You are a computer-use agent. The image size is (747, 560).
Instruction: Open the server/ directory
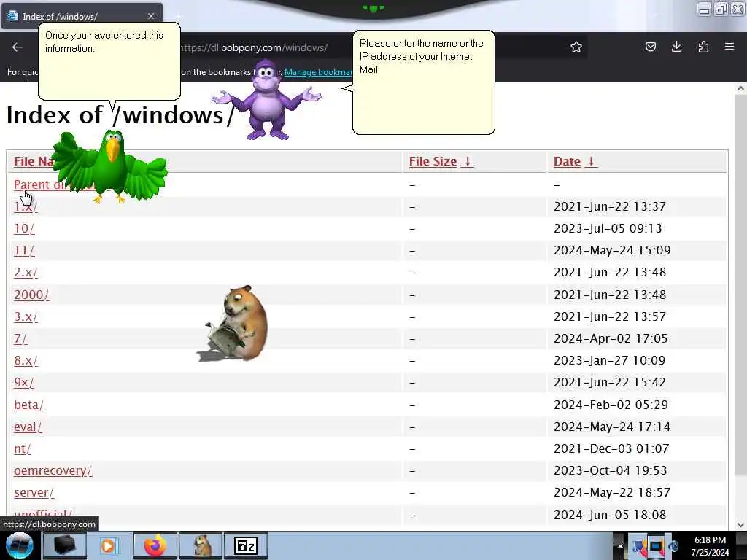click(x=34, y=492)
